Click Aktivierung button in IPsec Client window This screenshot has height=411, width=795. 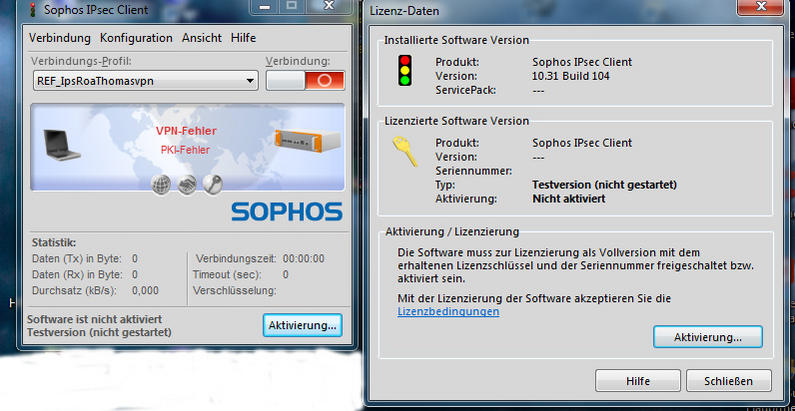pyautogui.click(x=302, y=325)
